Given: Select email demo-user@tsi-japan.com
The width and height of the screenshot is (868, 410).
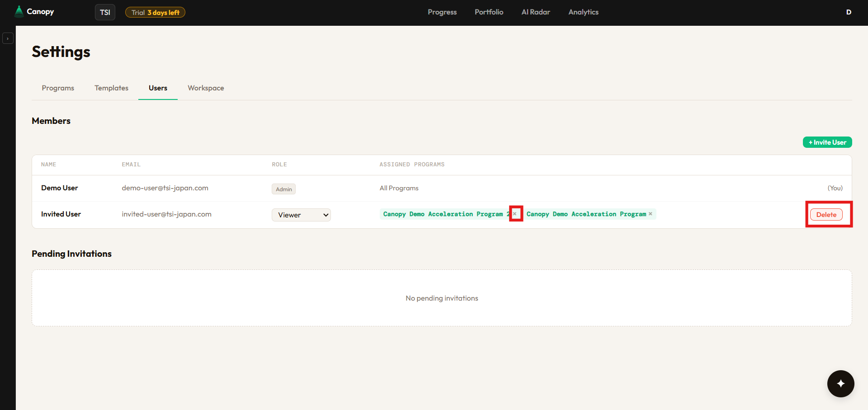Looking at the screenshot, I should [165, 188].
